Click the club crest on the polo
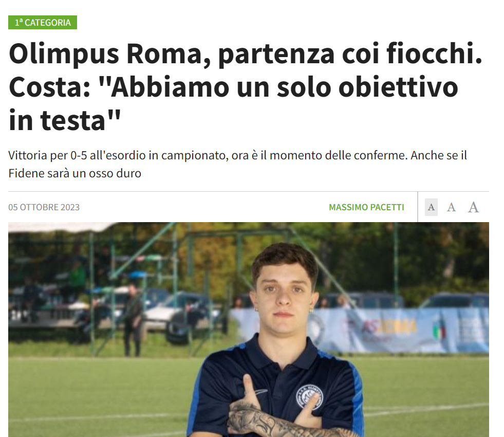 coord(309,397)
